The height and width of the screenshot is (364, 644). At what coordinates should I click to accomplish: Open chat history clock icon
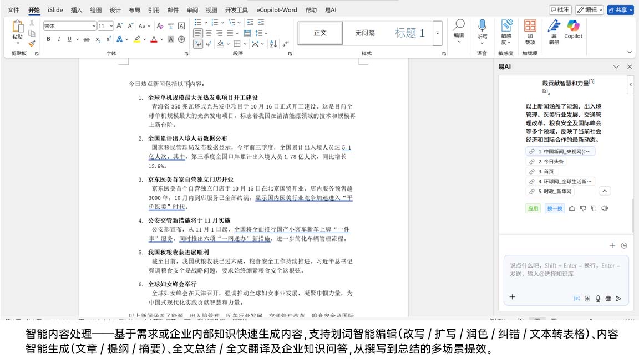pos(624,245)
